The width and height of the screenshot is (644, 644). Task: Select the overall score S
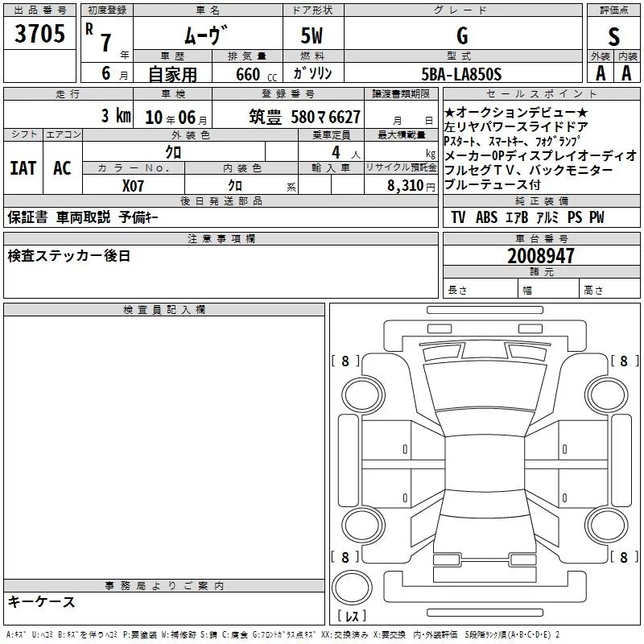(613, 36)
